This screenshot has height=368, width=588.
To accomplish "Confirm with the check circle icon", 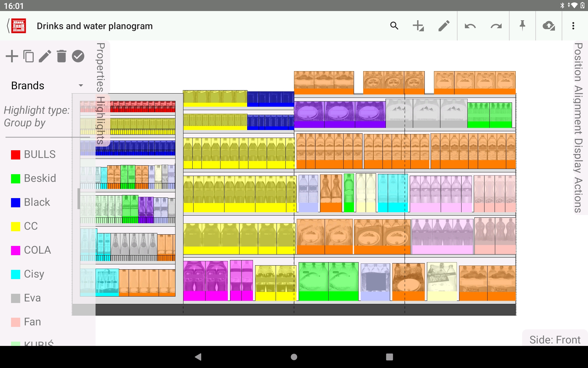I will tap(78, 56).
